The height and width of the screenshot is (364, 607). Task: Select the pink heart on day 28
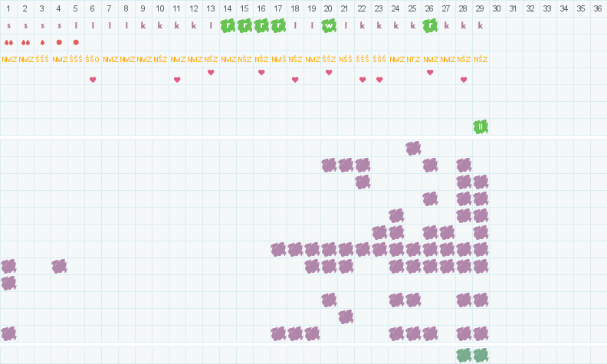click(x=464, y=80)
